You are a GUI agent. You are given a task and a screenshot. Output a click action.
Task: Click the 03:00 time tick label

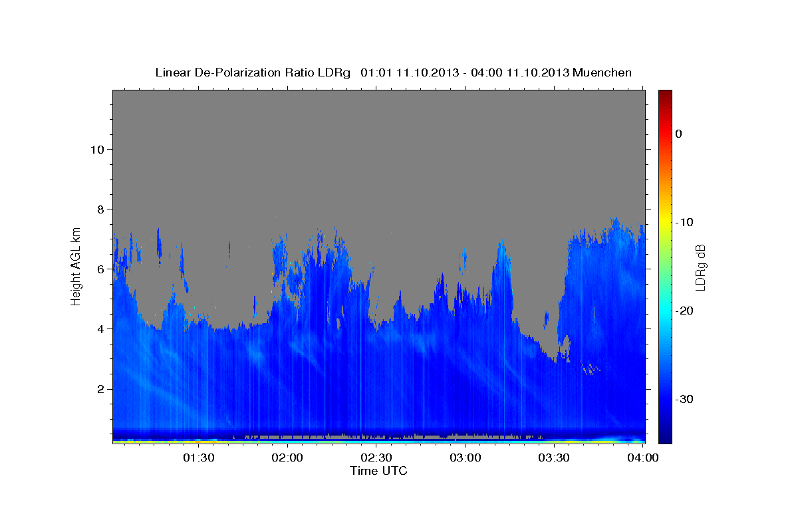[x=465, y=458]
